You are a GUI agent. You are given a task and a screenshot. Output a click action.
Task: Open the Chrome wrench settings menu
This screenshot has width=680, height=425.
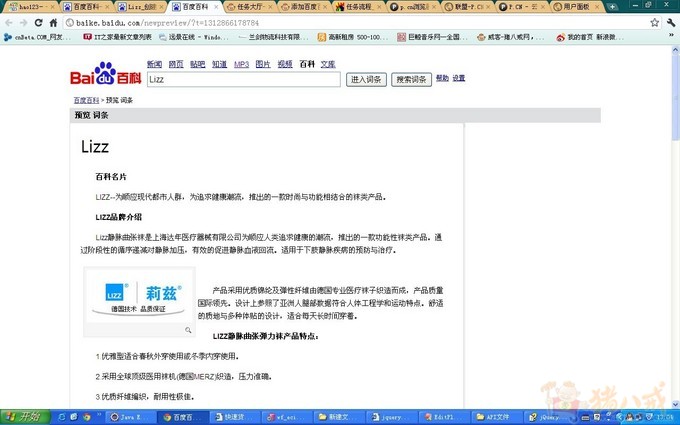coord(671,23)
